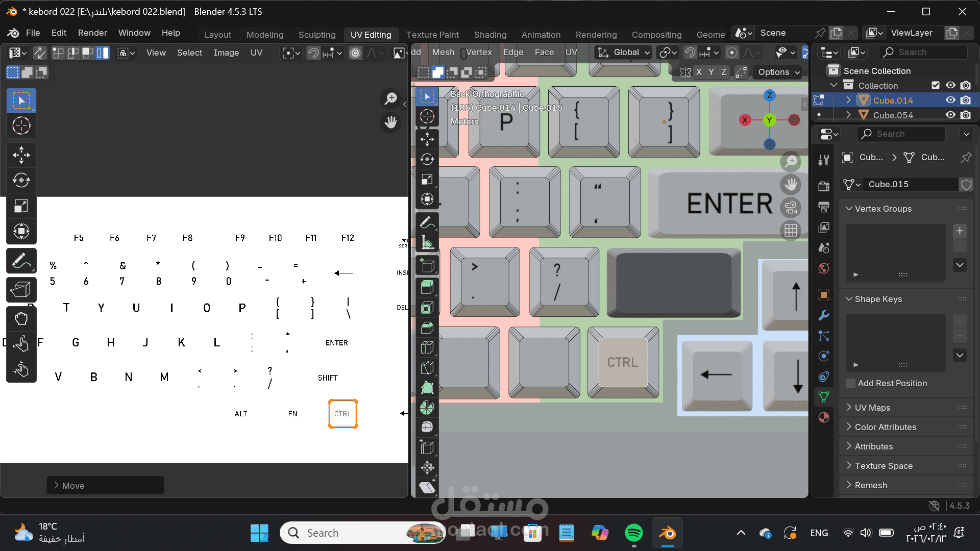This screenshot has width=980, height=551.
Task: Open the Render menu
Action: pos(92,33)
